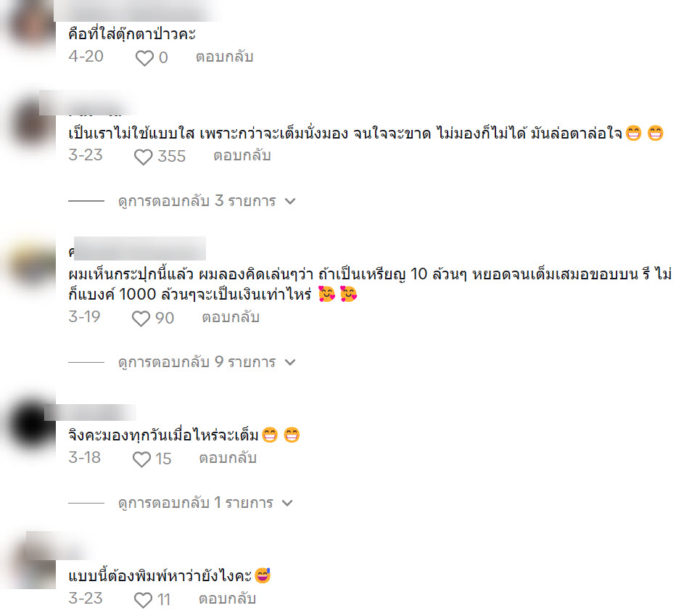Expand the single reply thread
Image resolution: width=676 pixels, height=616 pixels.
coord(206,503)
